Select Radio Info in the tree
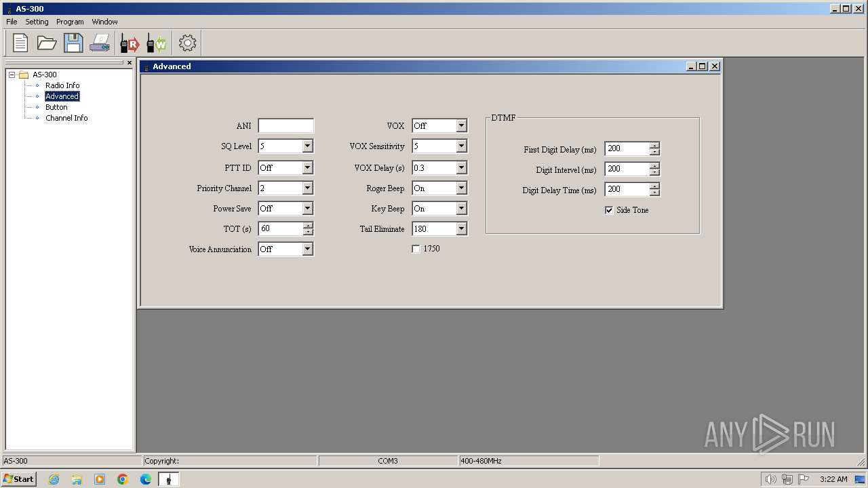Viewport: 868px width, 488px height. click(62, 85)
